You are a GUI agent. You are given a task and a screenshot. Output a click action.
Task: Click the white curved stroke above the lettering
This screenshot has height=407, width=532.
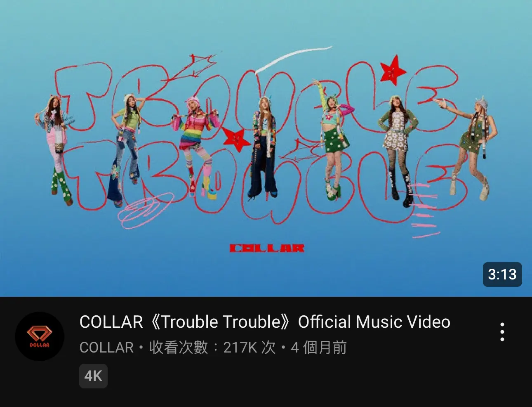[x=293, y=58]
